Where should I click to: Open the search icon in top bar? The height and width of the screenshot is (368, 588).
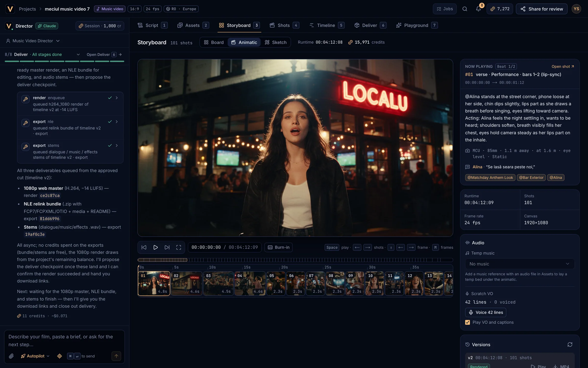465,9
